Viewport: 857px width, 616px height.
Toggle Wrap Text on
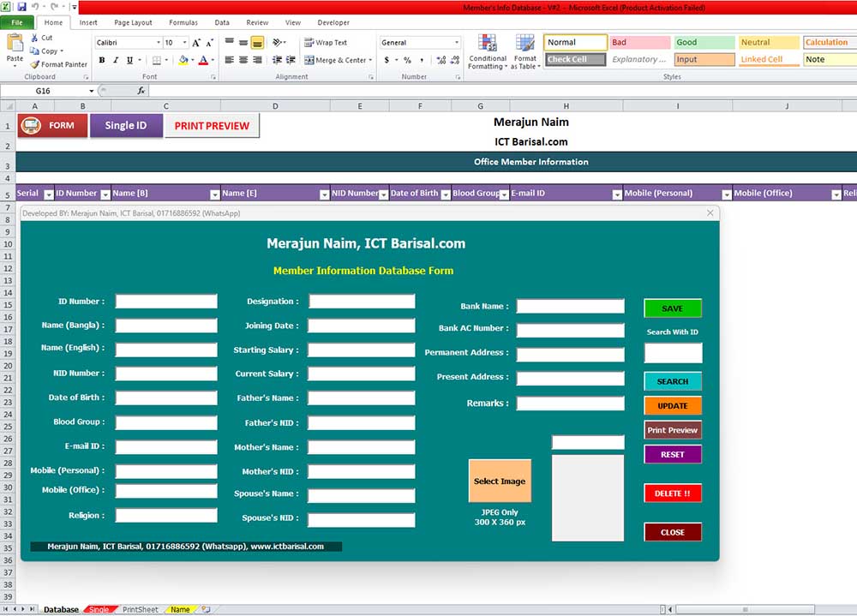326,42
